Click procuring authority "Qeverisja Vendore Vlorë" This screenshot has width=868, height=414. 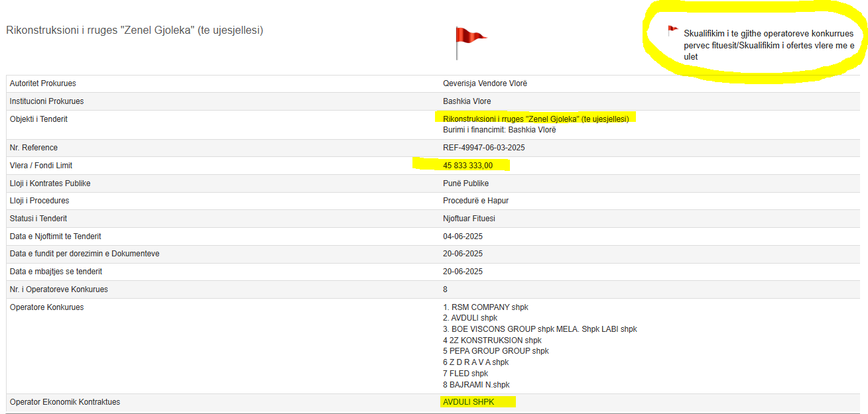pos(485,83)
